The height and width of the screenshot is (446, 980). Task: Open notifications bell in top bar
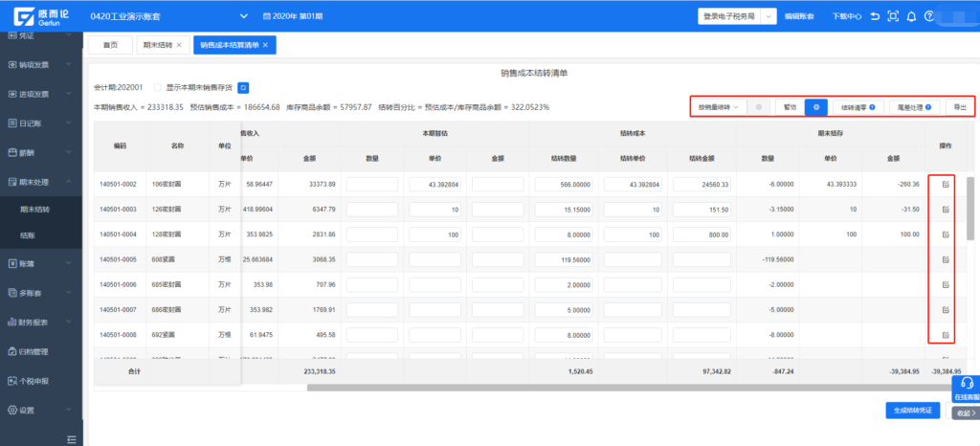coord(911,16)
